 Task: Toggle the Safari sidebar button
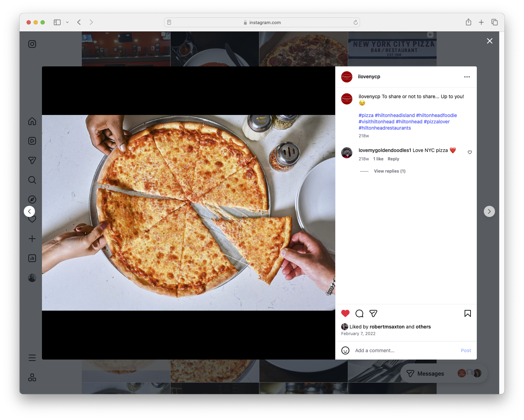(x=57, y=22)
